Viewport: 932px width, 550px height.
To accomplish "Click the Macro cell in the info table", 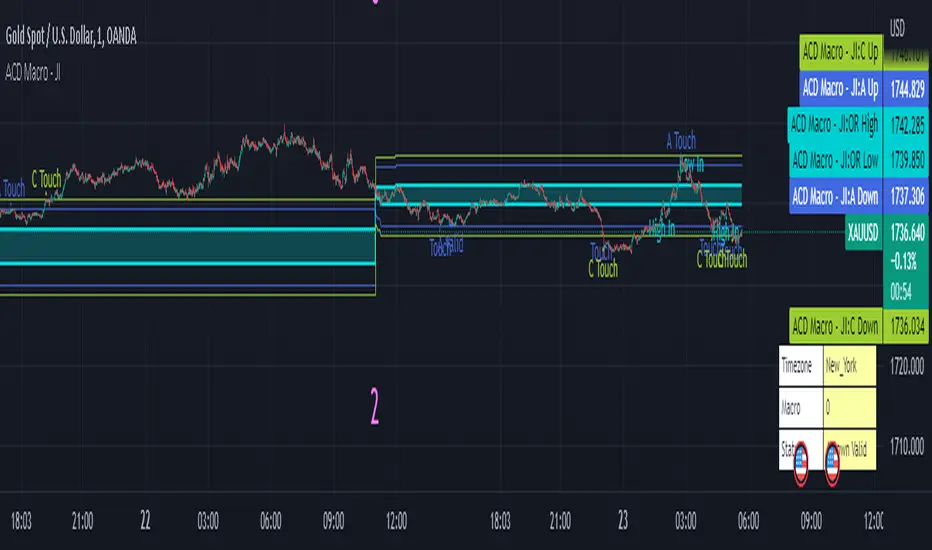I will click(801, 408).
